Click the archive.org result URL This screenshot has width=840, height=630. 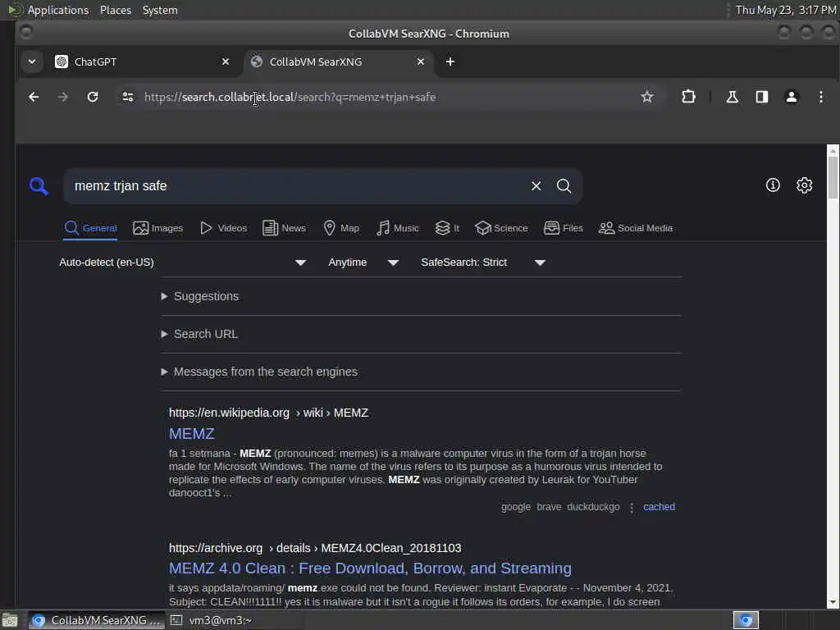click(315, 548)
